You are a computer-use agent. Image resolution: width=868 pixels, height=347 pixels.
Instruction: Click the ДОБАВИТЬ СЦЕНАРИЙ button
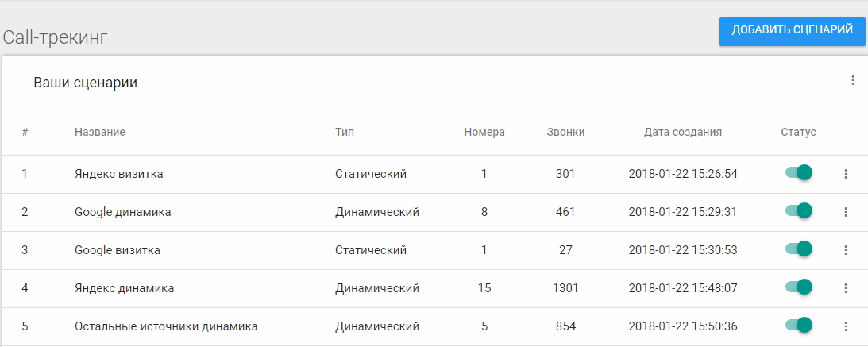coord(793,31)
